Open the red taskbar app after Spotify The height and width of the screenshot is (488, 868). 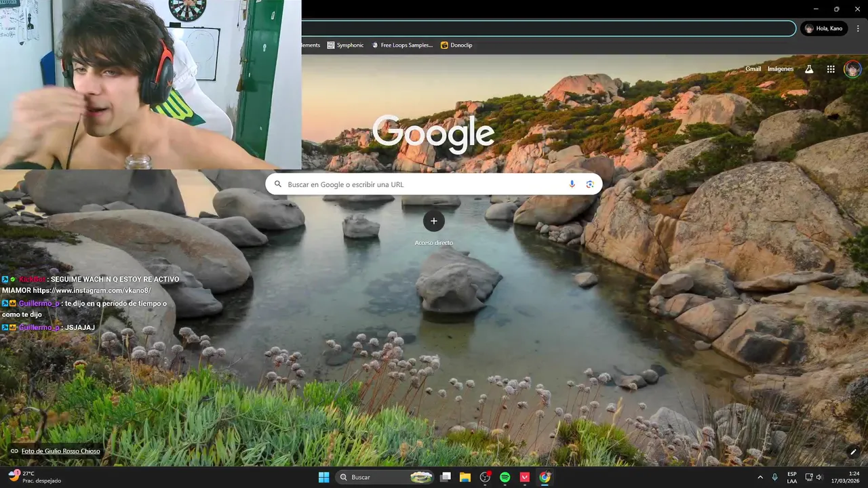point(525,477)
